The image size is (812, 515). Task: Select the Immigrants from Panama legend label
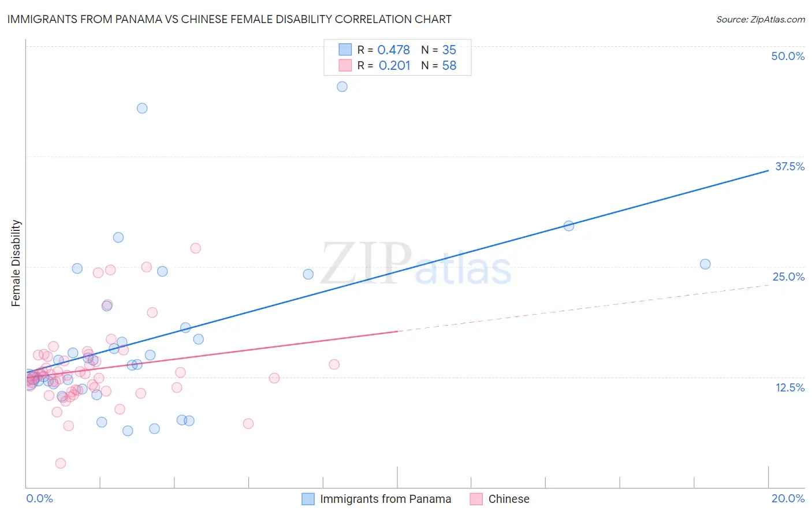[x=386, y=499]
